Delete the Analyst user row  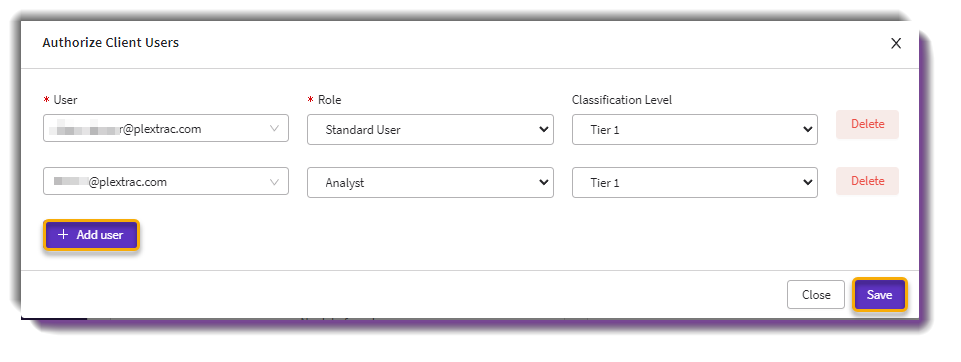[867, 181]
